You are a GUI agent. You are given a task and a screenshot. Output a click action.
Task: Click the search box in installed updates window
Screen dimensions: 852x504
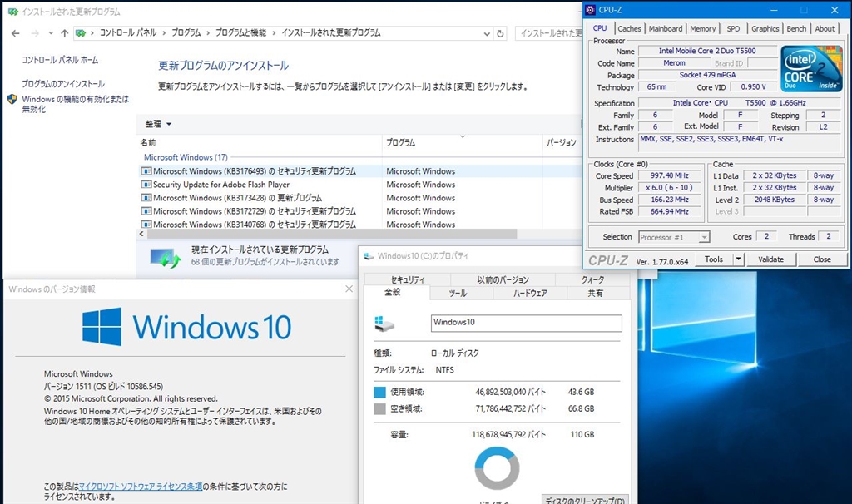[549, 33]
